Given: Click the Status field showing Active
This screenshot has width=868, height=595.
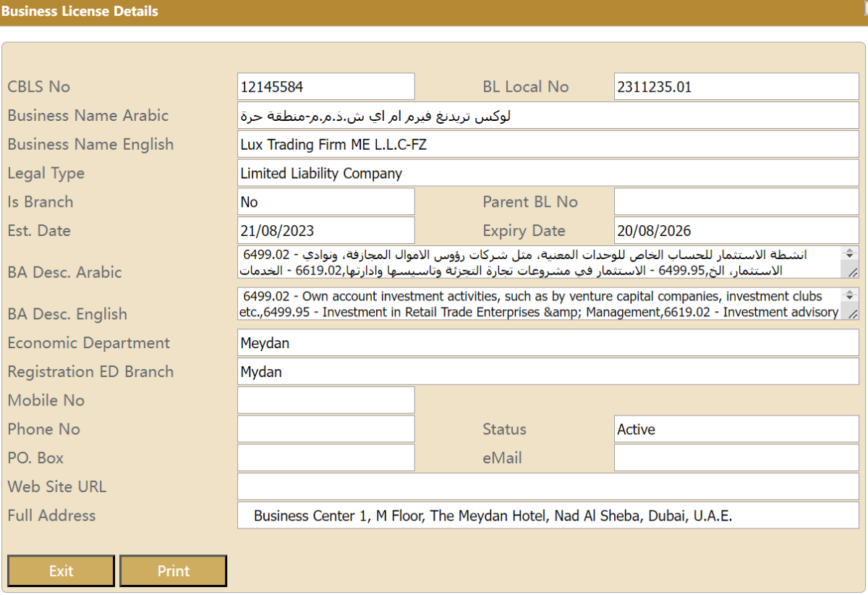Looking at the screenshot, I should [x=736, y=429].
